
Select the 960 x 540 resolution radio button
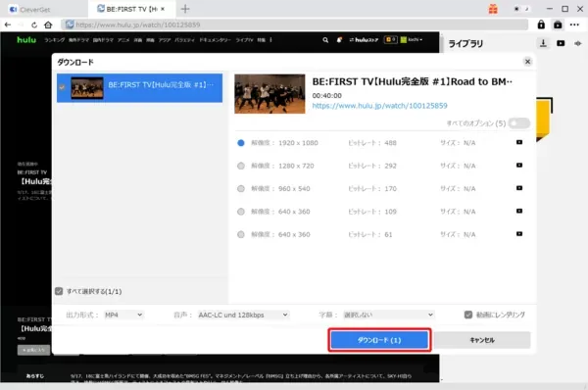click(x=241, y=188)
